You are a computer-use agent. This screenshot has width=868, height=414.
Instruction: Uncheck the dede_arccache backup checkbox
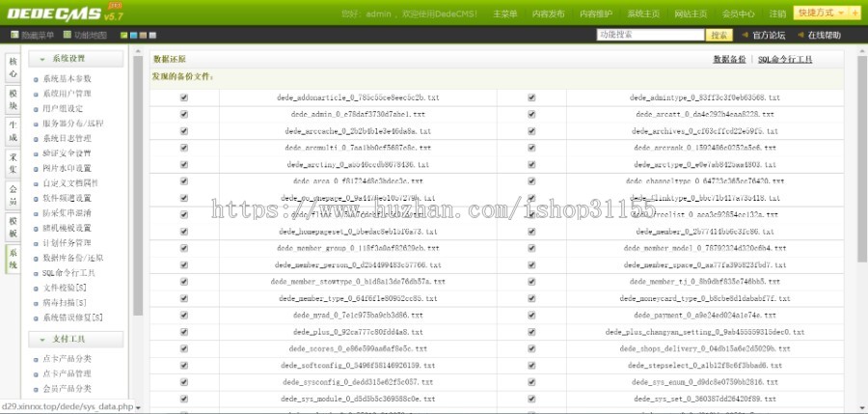point(184,131)
